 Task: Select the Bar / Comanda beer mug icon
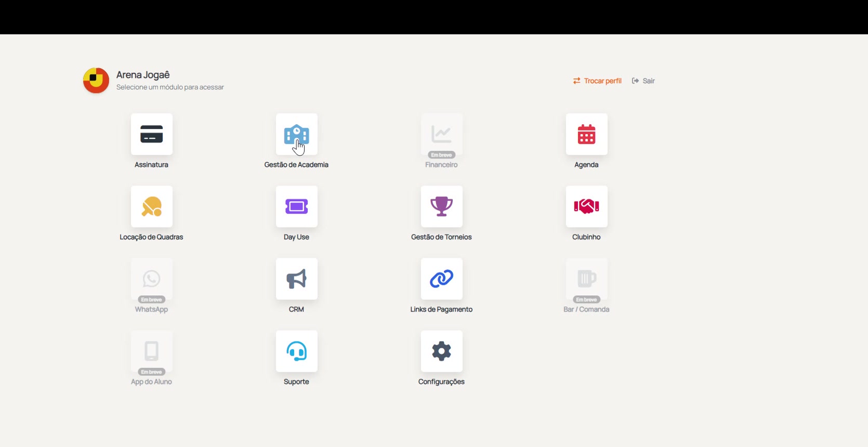coord(586,279)
